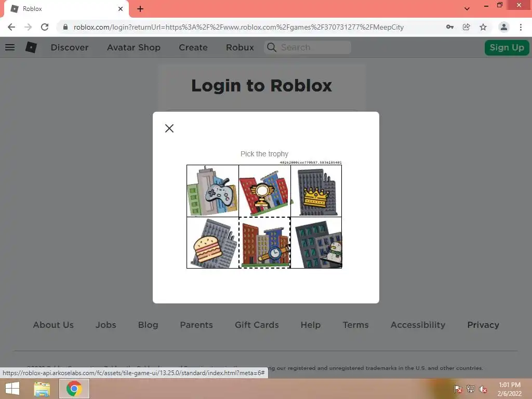The image size is (532, 399).
Task: Open the Avatar Shop menu item
Action: coord(134,47)
